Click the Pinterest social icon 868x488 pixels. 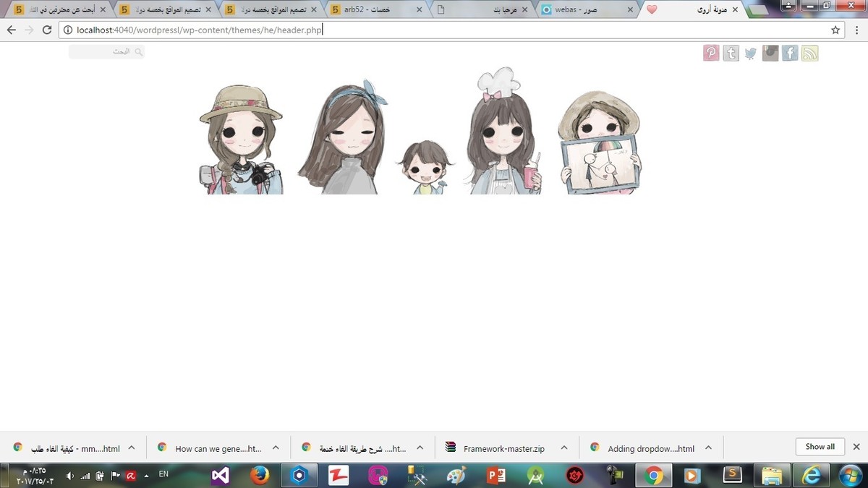711,53
